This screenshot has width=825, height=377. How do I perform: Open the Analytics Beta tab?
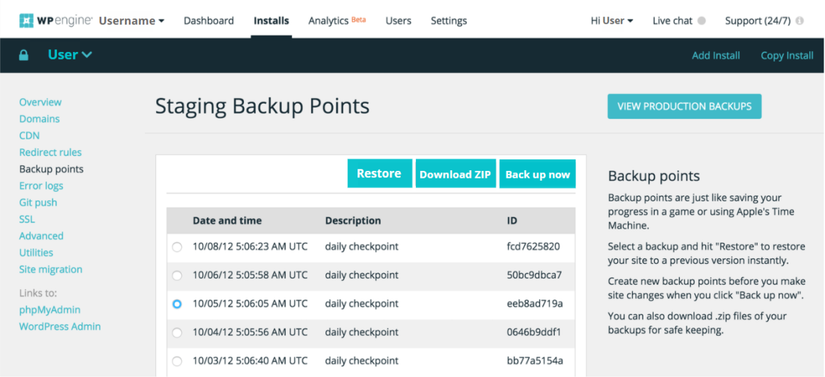coord(337,21)
